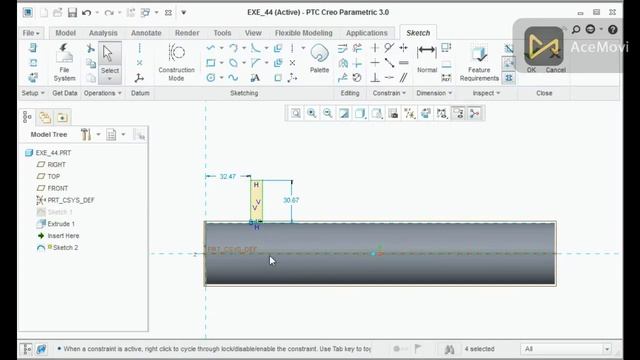Open the Flexible Modeling tab
Viewport: 640px width, 360px height.
click(x=304, y=33)
